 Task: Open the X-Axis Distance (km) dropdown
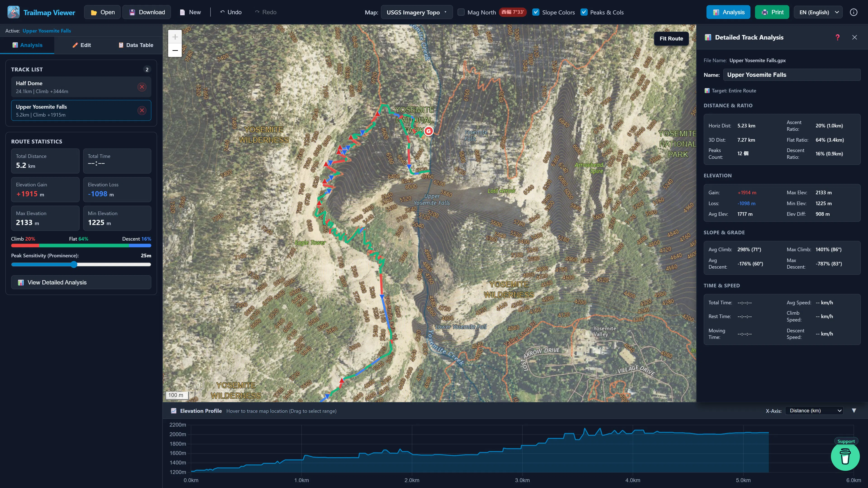pos(814,411)
